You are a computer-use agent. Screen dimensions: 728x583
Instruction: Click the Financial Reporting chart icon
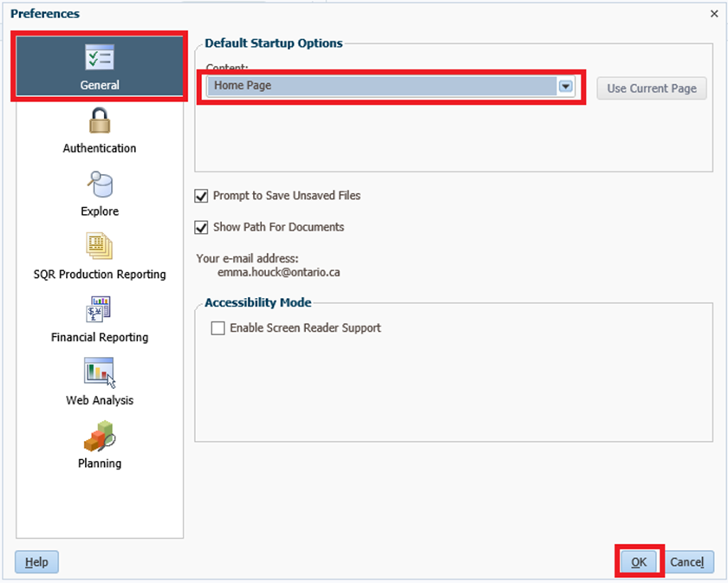coord(100,310)
